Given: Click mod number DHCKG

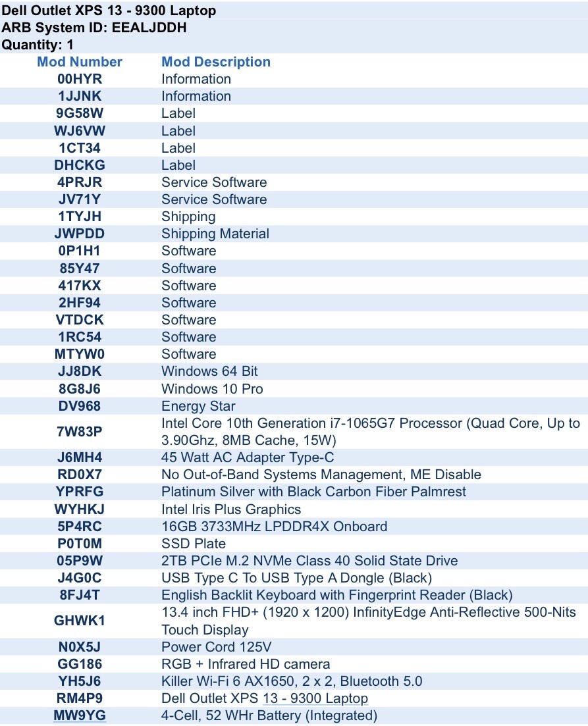Looking at the screenshot, I should tap(80, 165).
